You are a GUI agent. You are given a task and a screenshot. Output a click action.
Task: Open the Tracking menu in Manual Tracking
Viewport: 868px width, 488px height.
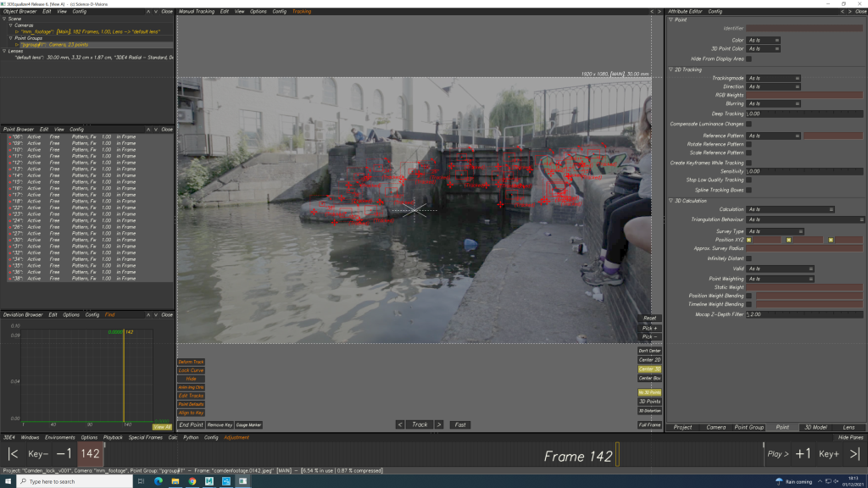302,11
